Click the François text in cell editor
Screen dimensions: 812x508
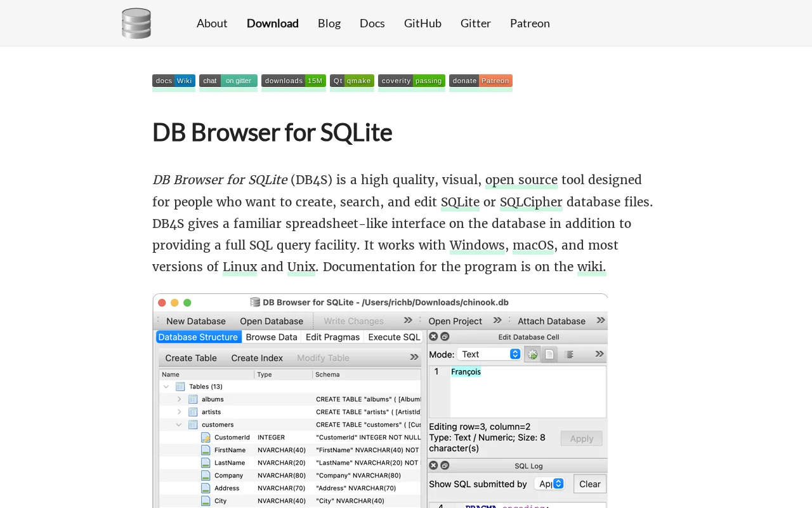466,372
